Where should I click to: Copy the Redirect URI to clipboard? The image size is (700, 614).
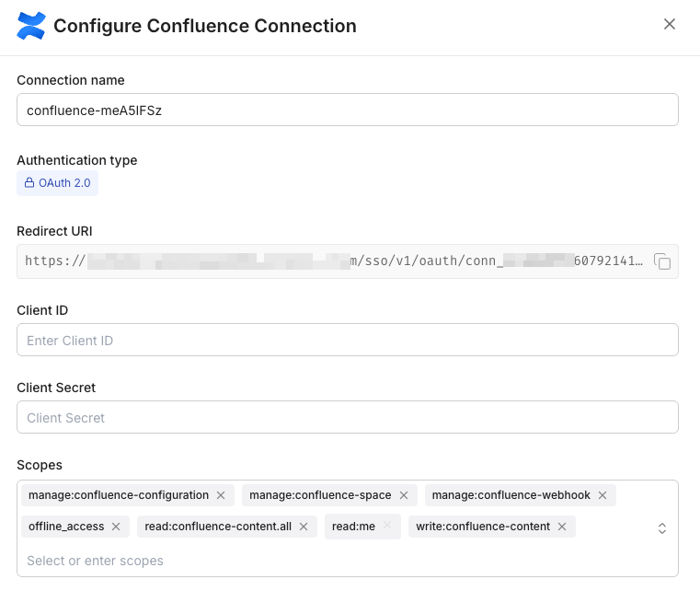click(662, 261)
